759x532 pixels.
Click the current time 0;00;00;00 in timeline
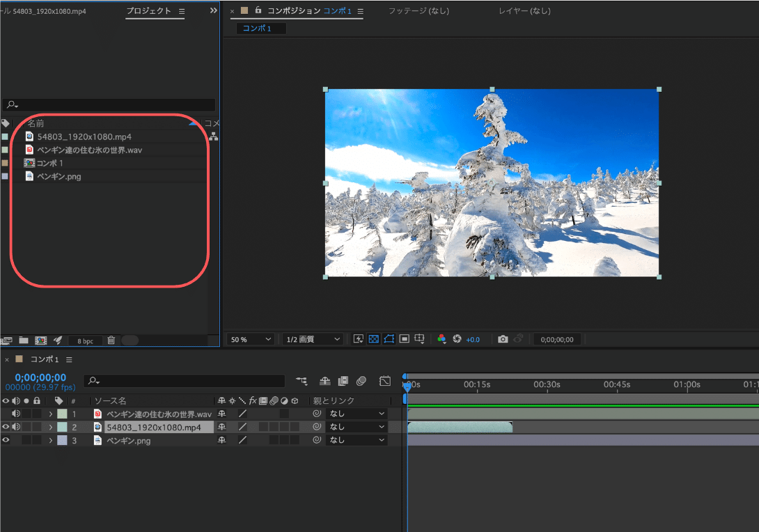pyautogui.click(x=40, y=377)
